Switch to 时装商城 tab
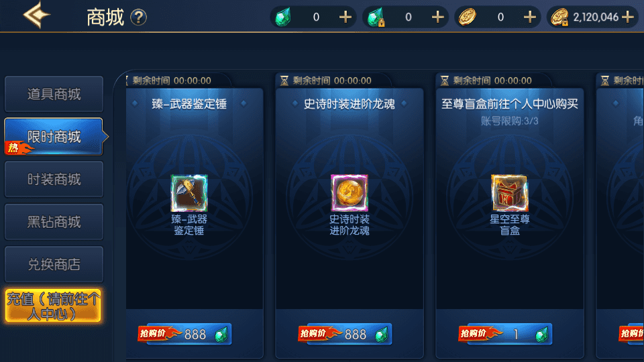This screenshot has height=362, width=644. click(x=54, y=180)
